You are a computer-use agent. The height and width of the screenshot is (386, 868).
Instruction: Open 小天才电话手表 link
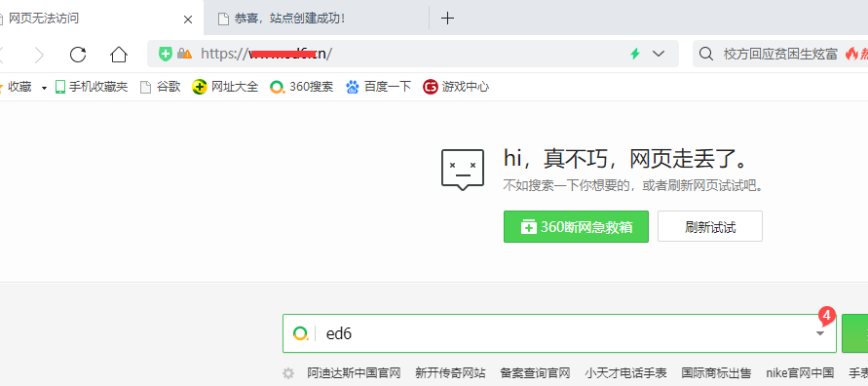click(625, 372)
